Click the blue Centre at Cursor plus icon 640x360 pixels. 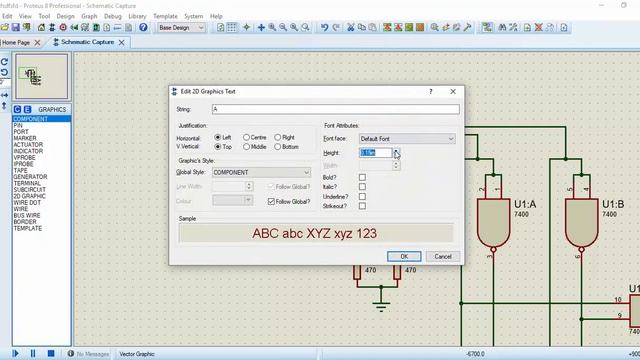tap(261, 27)
